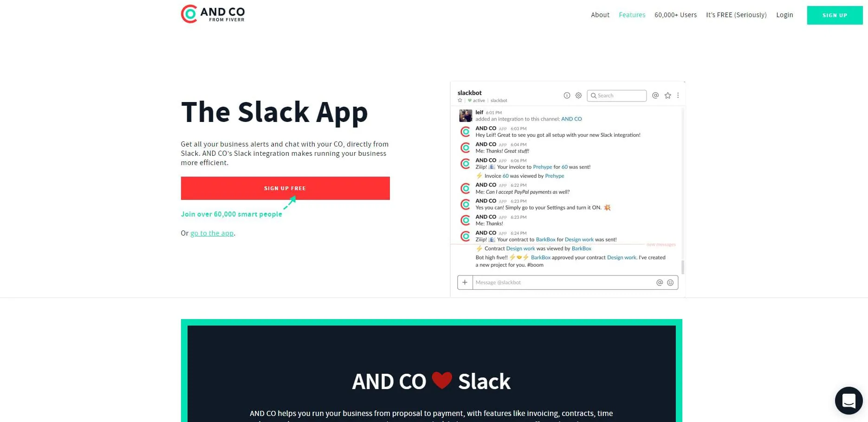Click the '6:01 PM' timestamp on leif's message
Screen dimensions: 868x422
pyautogui.click(x=494, y=113)
